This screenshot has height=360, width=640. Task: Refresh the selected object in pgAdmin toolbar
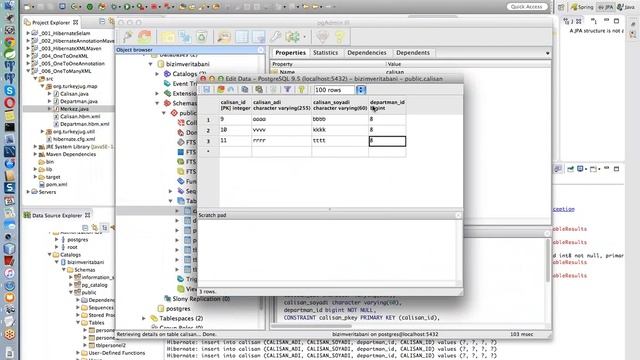click(x=144, y=37)
